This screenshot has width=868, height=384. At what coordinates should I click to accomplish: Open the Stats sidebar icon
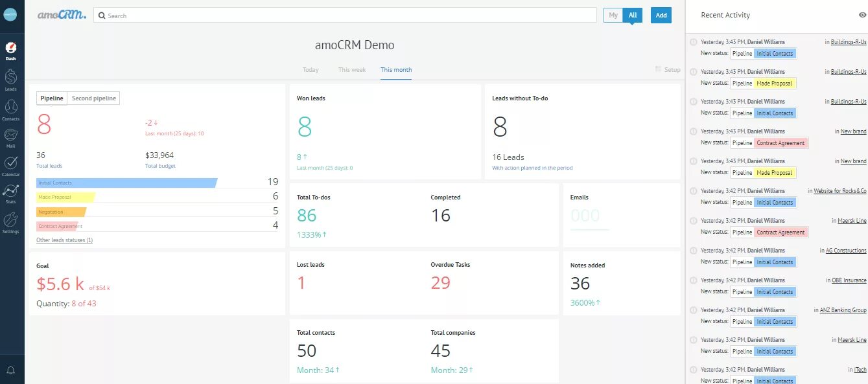(11, 193)
